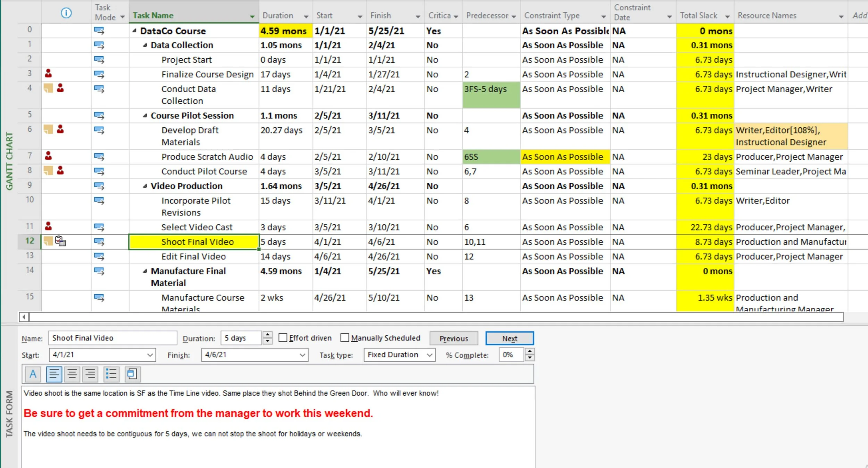The width and height of the screenshot is (868, 468).
Task: Toggle the Manually Scheduled checkbox
Action: click(345, 338)
